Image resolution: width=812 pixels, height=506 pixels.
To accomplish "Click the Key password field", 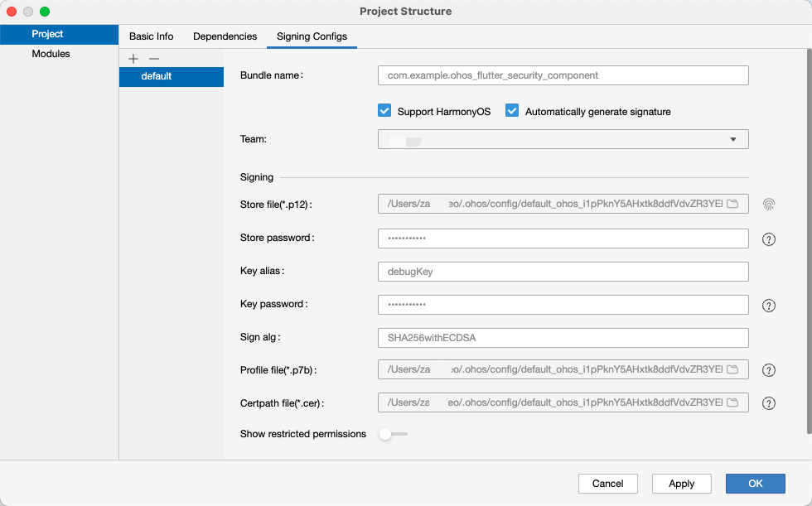I will click(563, 305).
